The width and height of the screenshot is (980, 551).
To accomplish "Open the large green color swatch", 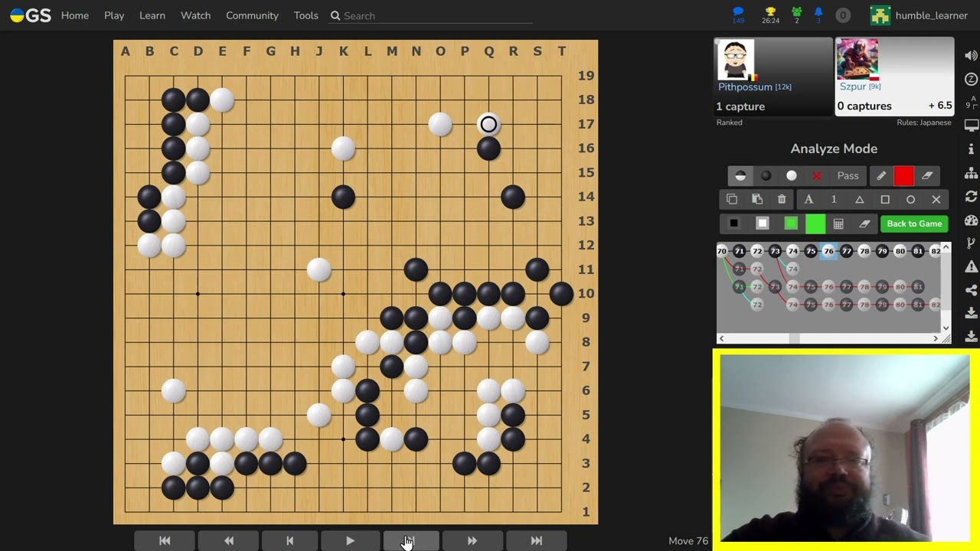I will click(815, 223).
